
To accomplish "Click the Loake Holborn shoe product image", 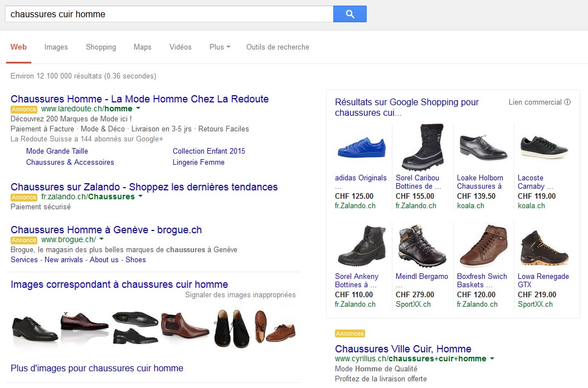I will (x=483, y=147).
